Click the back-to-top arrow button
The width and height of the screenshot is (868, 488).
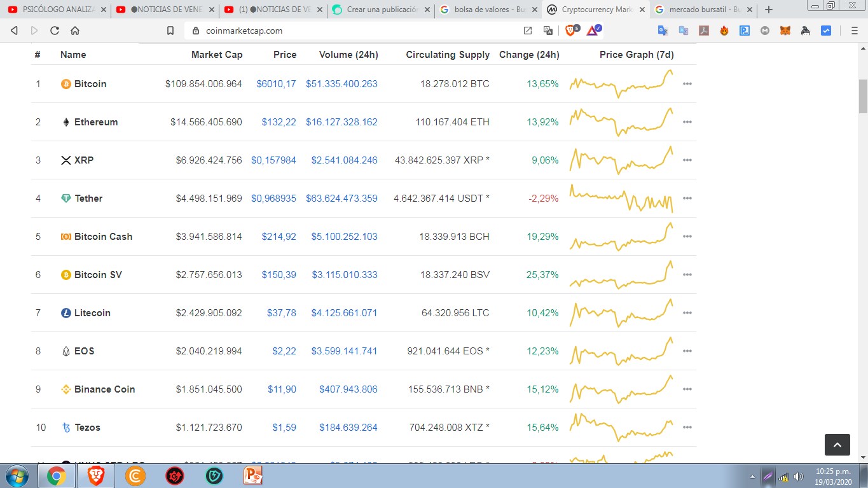click(837, 445)
